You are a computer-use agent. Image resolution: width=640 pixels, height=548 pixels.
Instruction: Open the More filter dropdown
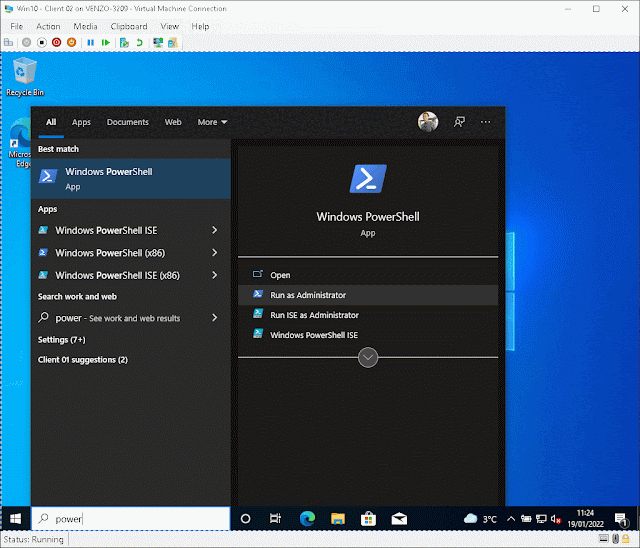pyautogui.click(x=212, y=122)
